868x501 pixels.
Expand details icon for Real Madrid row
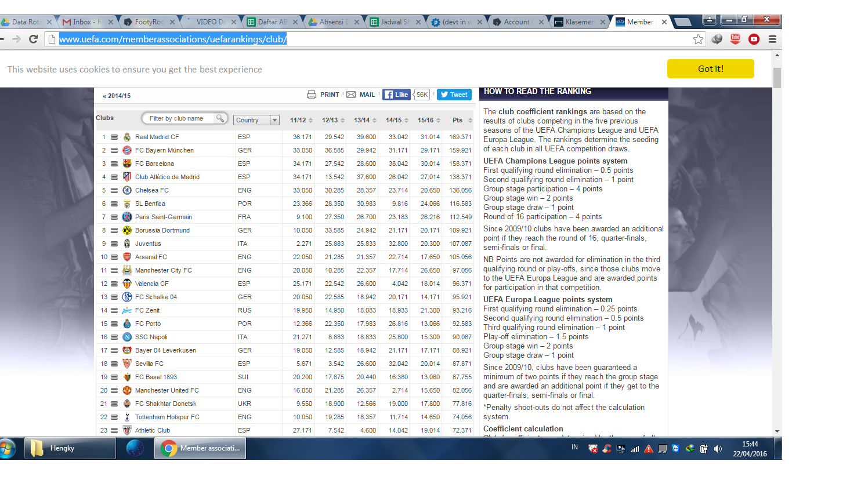coord(114,137)
